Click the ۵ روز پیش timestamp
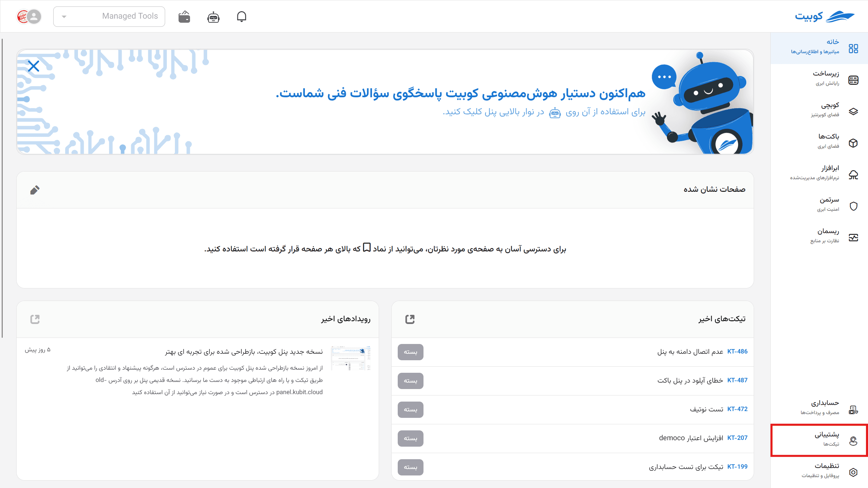The width and height of the screenshot is (868, 488). [x=37, y=350]
